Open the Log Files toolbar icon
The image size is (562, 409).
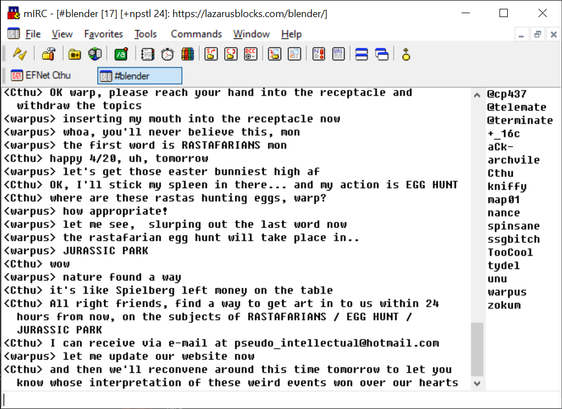tap(294, 54)
